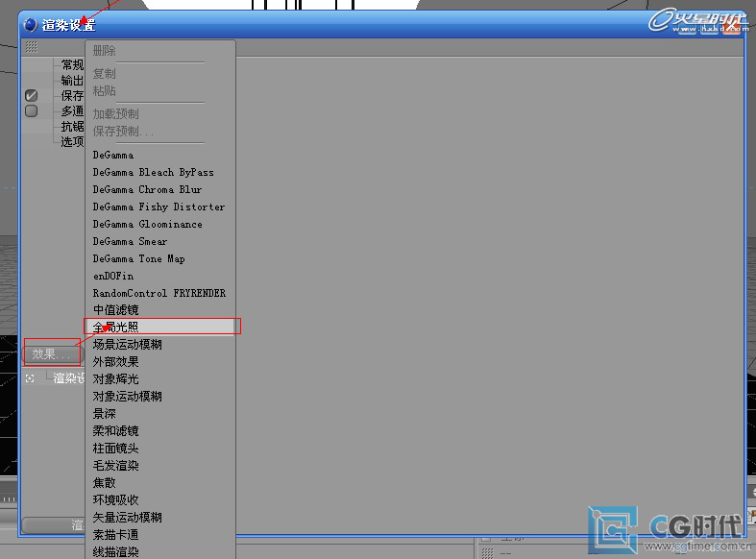
Task: Choose DeGamma Fishy Distorter effect
Action: [160, 207]
